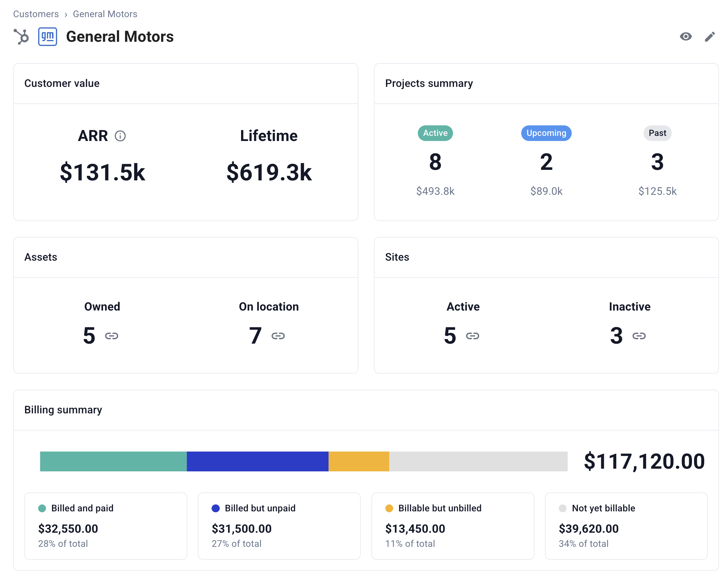Click the $39,620.00 amount
This screenshot has width=728, height=579.
(589, 529)
